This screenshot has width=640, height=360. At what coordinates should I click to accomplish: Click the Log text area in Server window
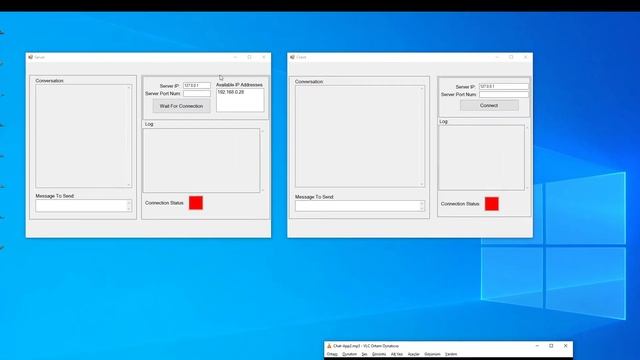[201, 160]
